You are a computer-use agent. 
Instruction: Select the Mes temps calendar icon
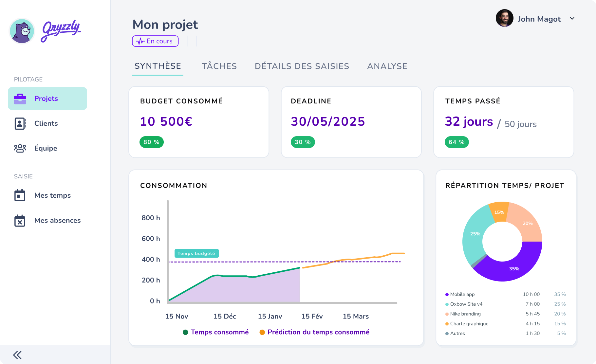pos(20,195)
